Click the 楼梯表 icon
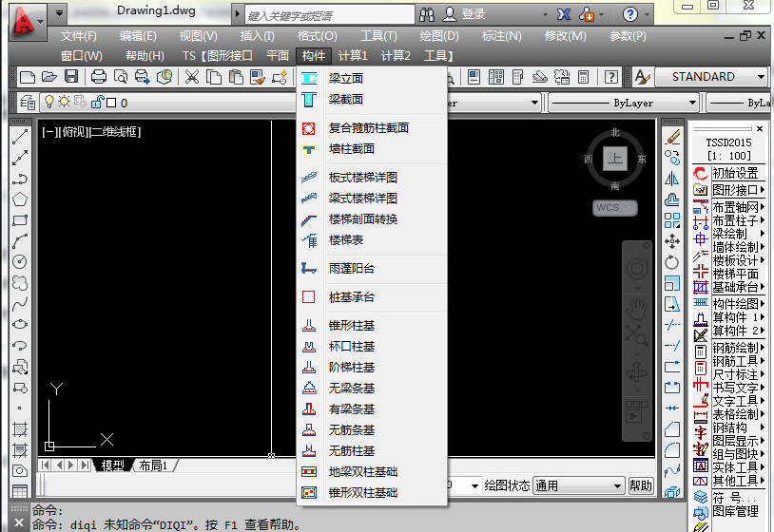The height and width of the screenshot is (532, 774). point(309,240)
